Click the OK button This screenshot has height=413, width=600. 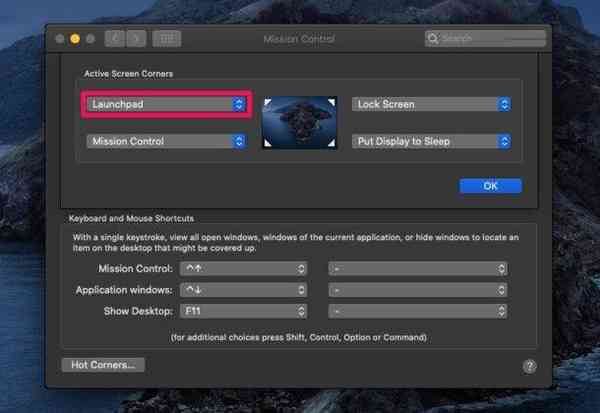pos(490,186)
